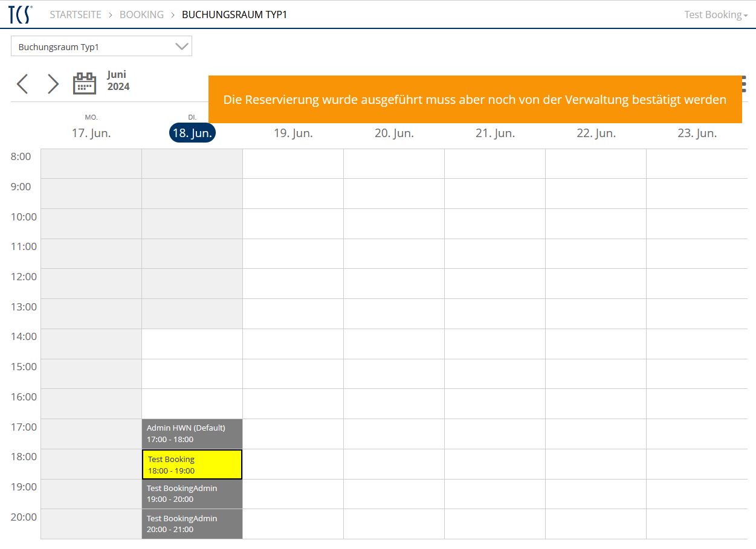Open Test BookingAdmin 19:00 - 20:00 booking
Viewport: 756px width, 549px height.
click(x=192, y=493)
